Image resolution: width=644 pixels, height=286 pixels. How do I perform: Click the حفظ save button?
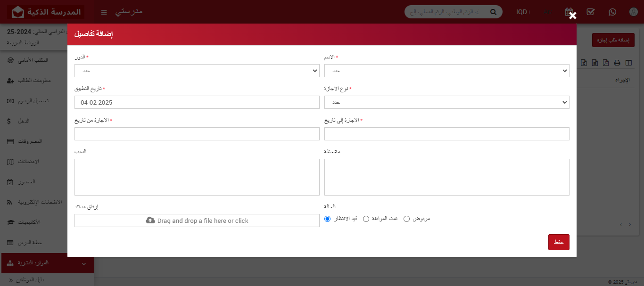coord(559,242)
